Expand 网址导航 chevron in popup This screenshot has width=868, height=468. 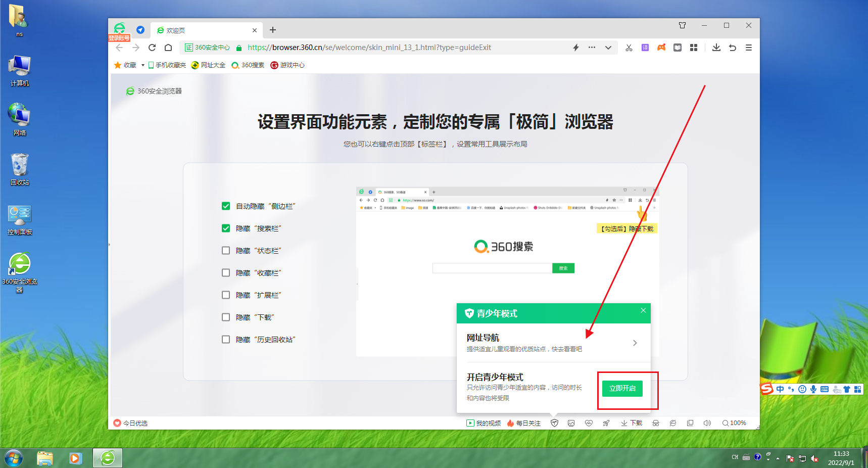click(x=635, y=343)
